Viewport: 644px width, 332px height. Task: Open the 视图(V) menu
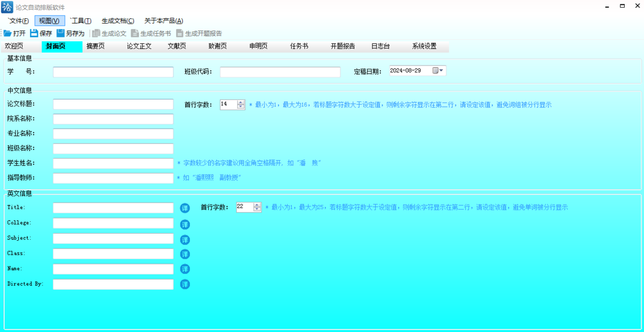49,21
